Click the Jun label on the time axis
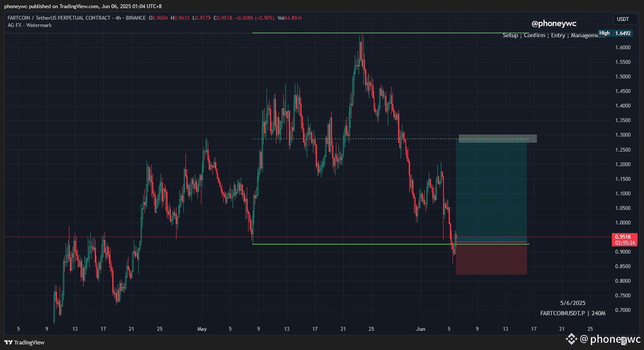Image resolution: width=644 pixels, height=350 pixels. (x=421, y=329)
